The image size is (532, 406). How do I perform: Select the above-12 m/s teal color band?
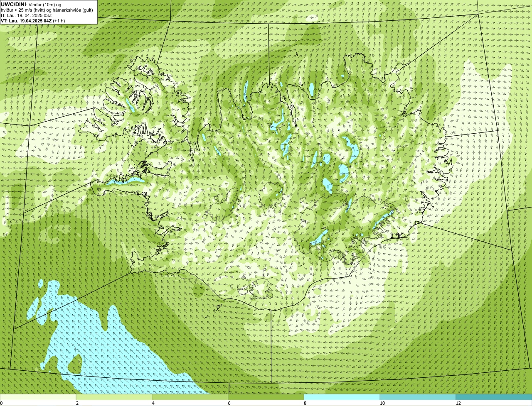[x=494, y=397]
